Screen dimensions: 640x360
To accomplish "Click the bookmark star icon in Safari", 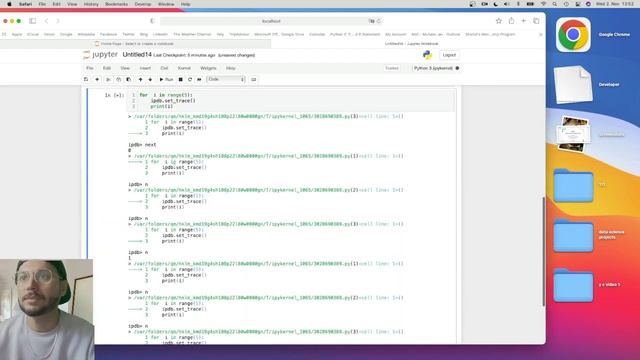I will coord(499,21).
